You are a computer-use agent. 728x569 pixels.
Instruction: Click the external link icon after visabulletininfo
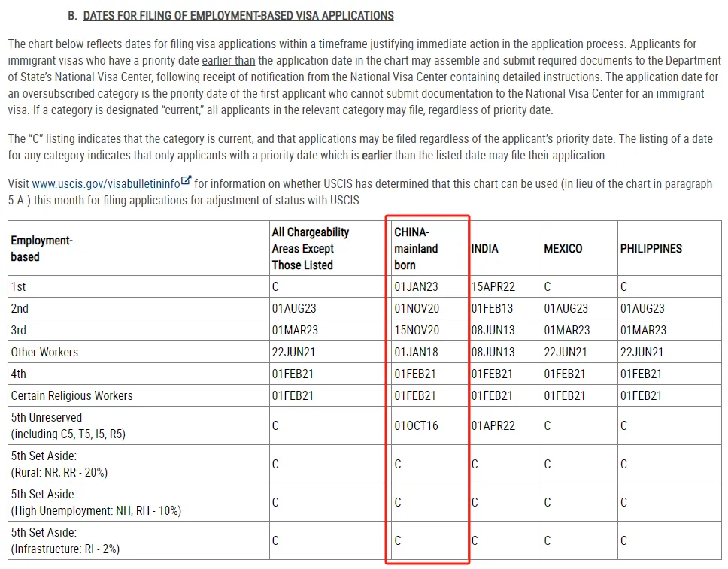click(x=187, y=183)
